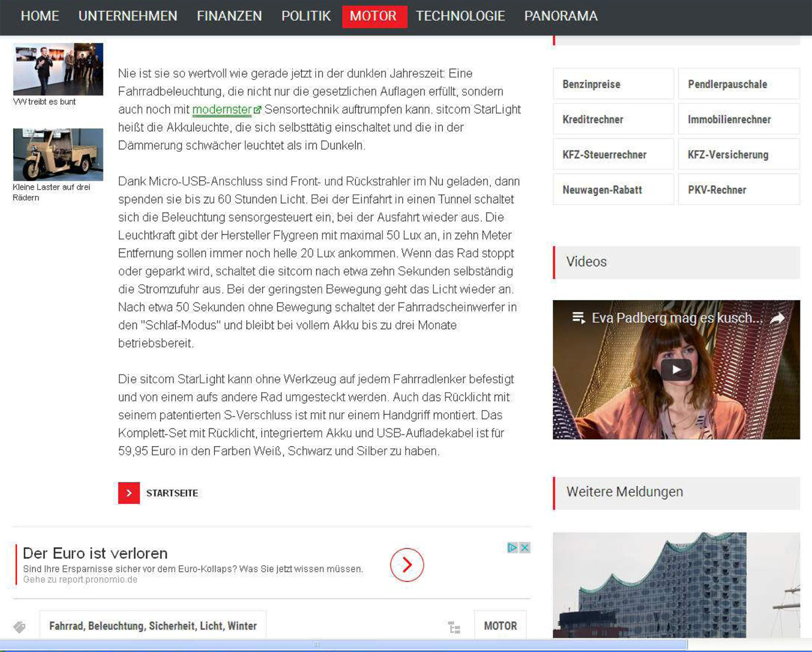Screen dimensions: 812x652
Task: Play the Eva Padberg video
Action: click(x=676, y=370)
